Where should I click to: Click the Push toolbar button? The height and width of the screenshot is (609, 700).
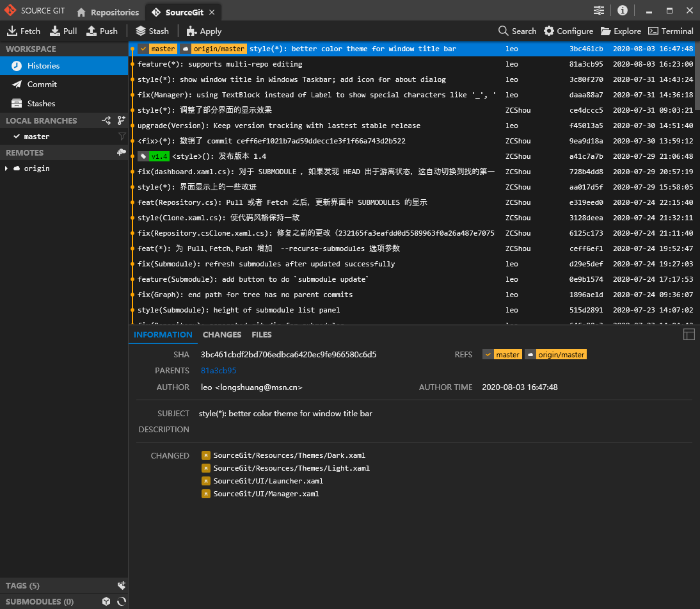point(102,31)
